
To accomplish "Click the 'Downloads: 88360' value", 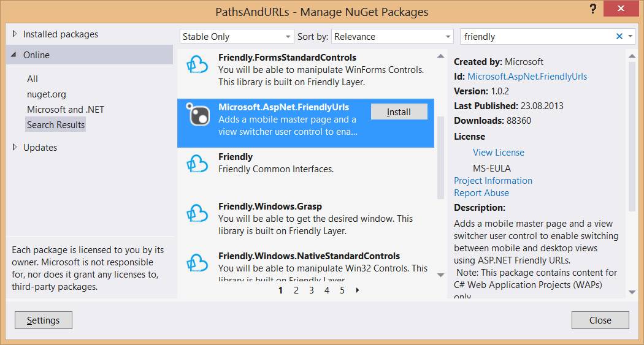I will pos(492,121).
